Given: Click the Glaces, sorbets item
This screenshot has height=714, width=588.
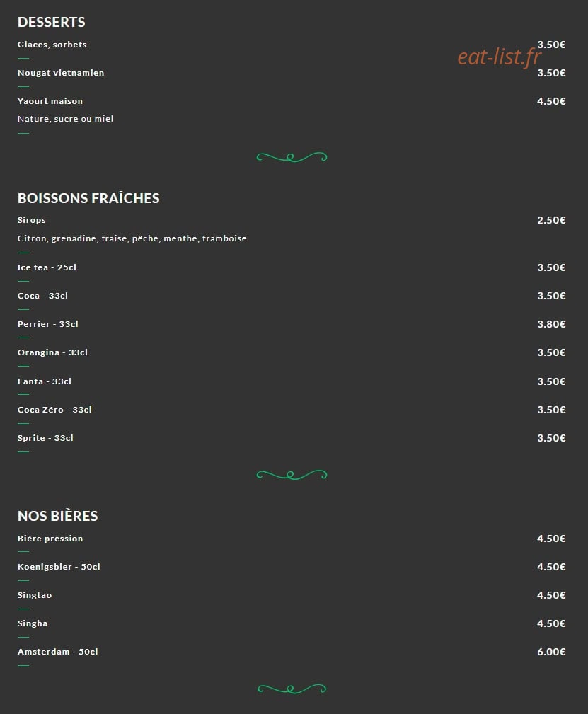Looking at the screenshot, I should tap(52, 45).
